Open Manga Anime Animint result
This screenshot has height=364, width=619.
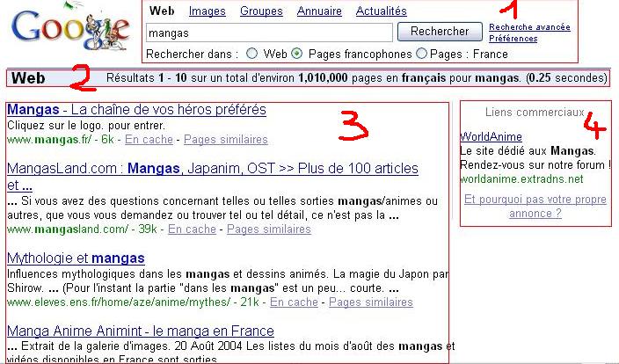tap(141, 331)
